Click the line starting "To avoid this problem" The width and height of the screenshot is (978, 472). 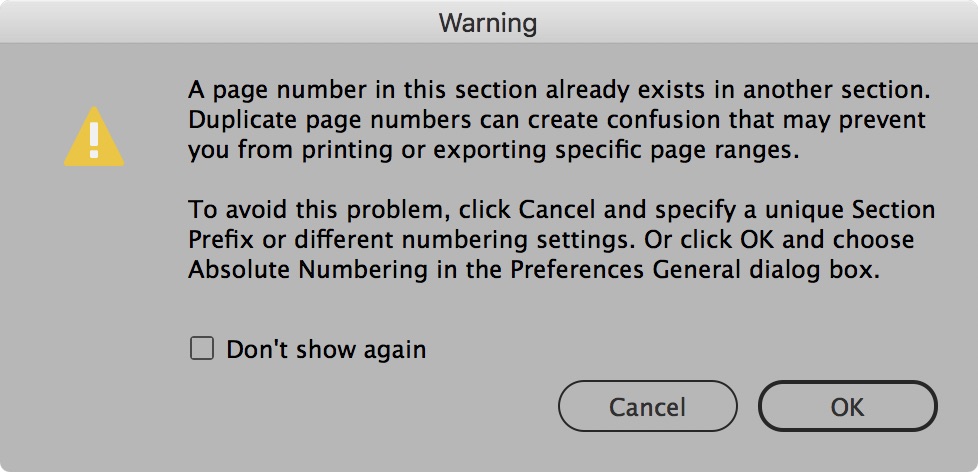coord(561,211)
